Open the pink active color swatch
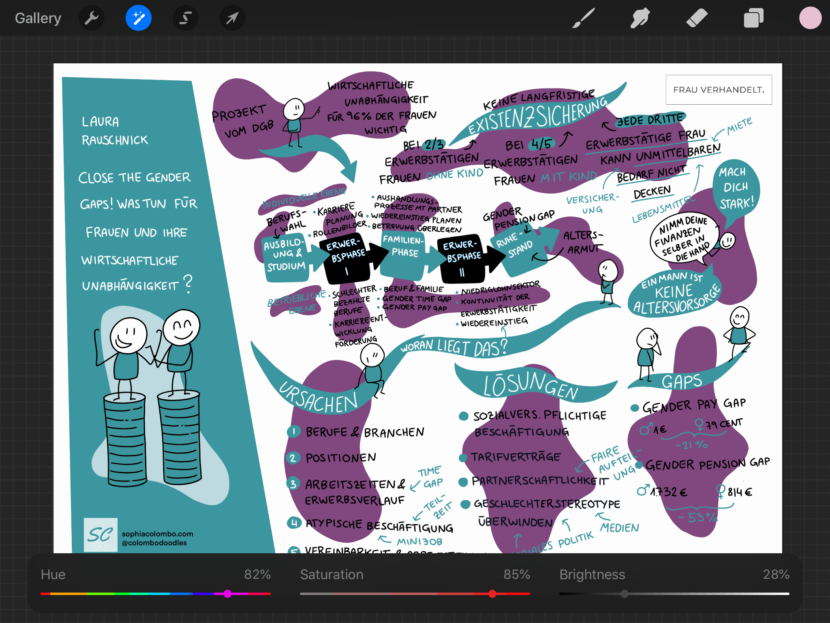 pos(809,18)
